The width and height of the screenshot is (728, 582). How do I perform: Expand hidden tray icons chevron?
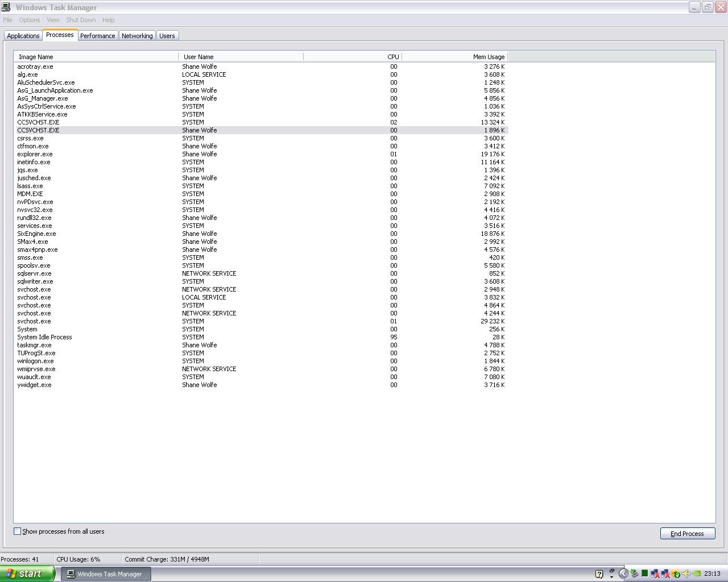click(x=623, y=574)
